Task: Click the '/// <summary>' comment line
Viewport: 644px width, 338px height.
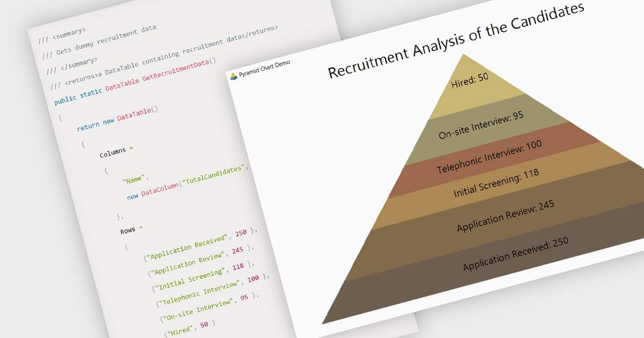Action: [x=62, y=35]
